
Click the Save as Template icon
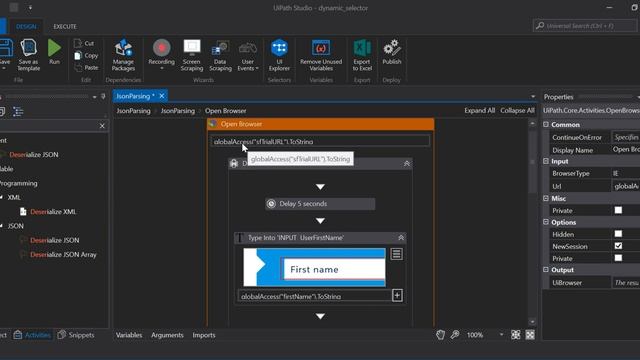tap(29, 55)
